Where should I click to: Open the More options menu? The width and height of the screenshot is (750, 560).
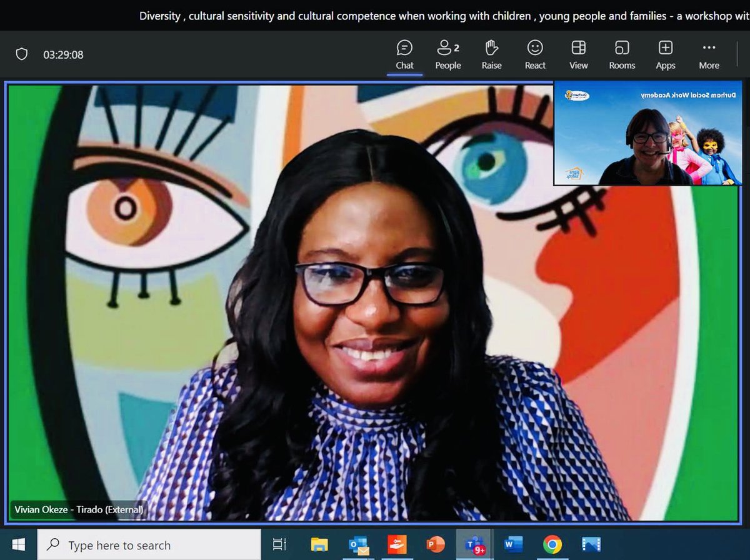click(709, 55)
